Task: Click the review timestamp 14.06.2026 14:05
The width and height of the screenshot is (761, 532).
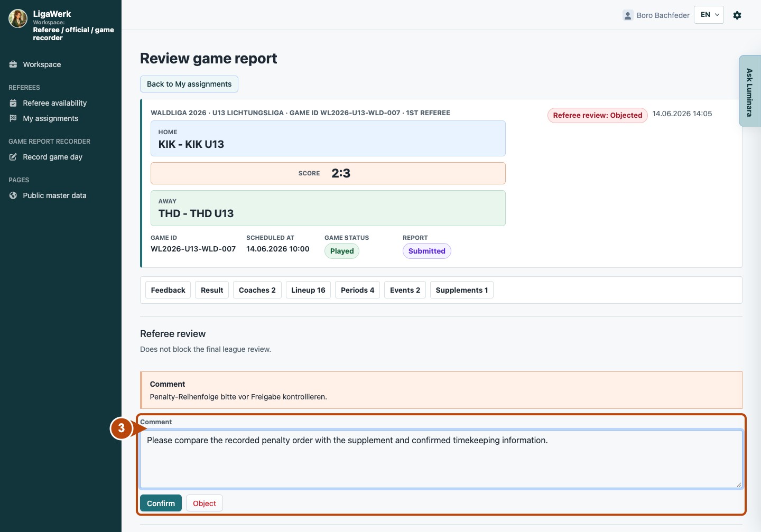Action: [x=682, y=114]
